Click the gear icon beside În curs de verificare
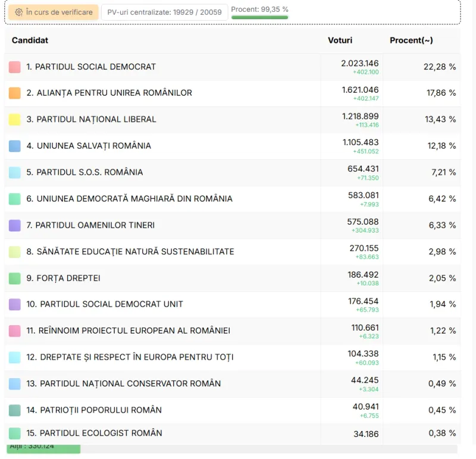476x459 pixels. pos(19,12)
